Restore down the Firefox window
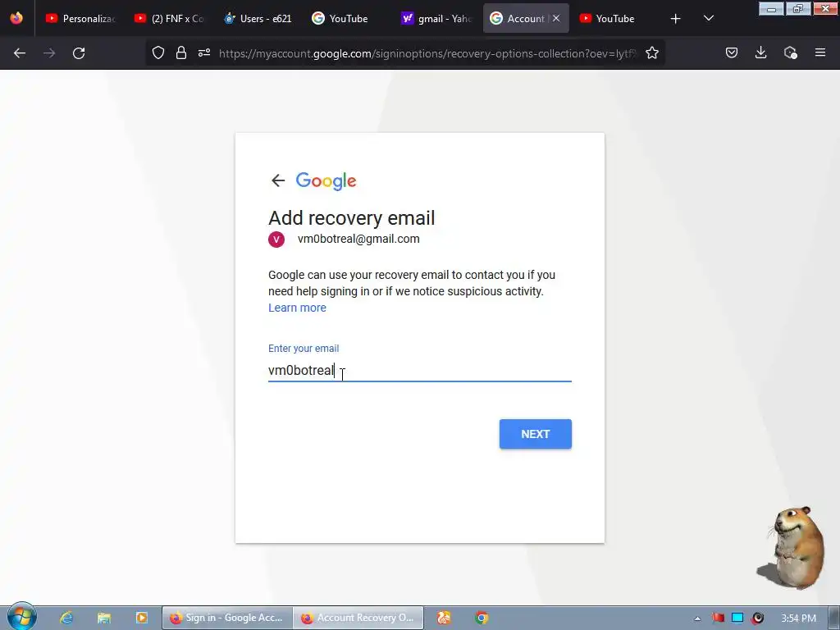 pyautogui.click(x=797, y=9)
